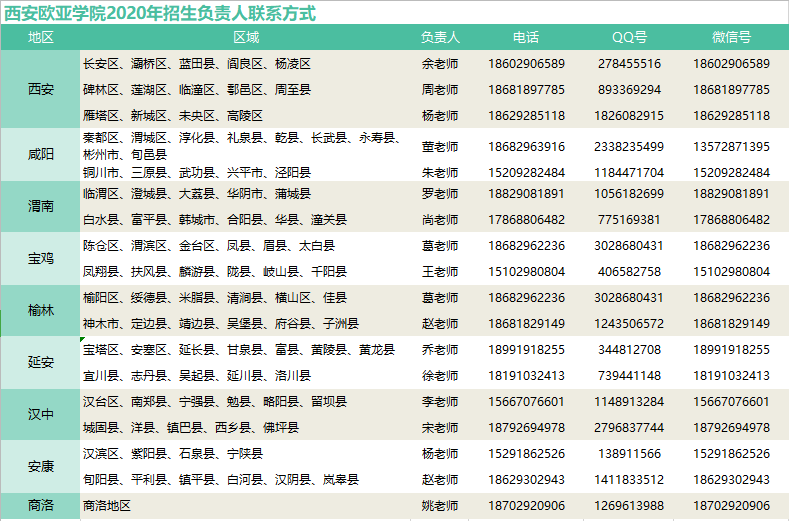Click contact name 罗老师
This screenshot has height=521, width=789.
440,194
